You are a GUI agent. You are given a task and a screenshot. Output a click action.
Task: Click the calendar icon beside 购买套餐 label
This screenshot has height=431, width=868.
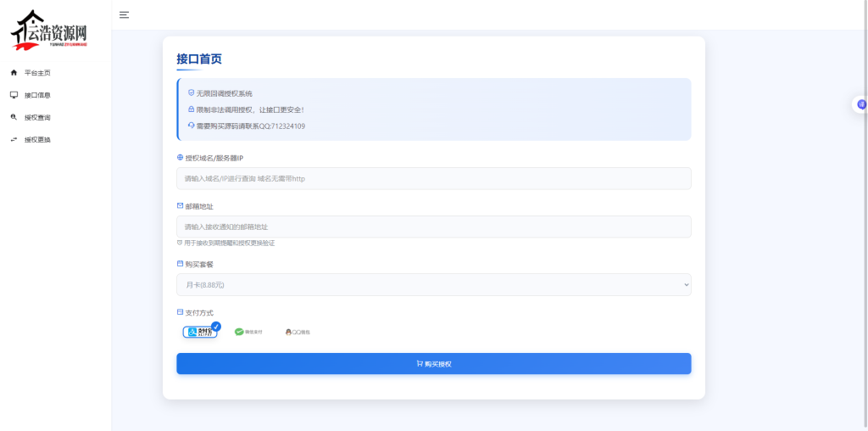180,264
